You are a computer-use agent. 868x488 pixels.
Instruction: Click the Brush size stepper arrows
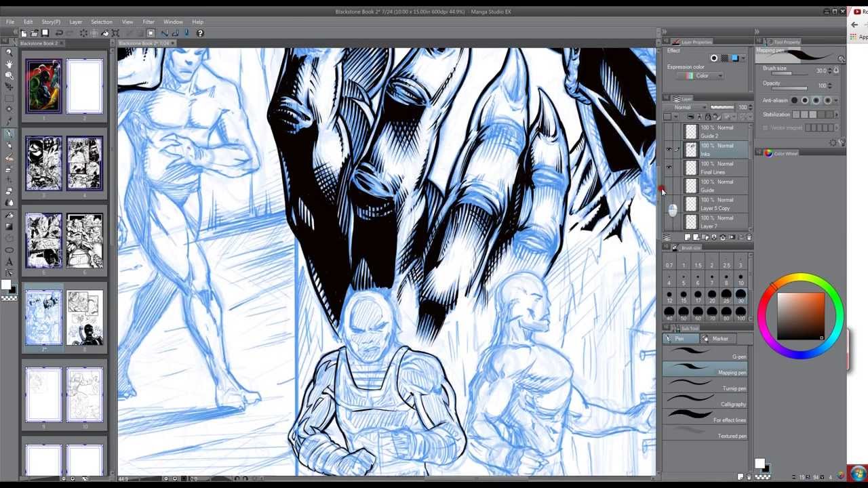point(829,70)
